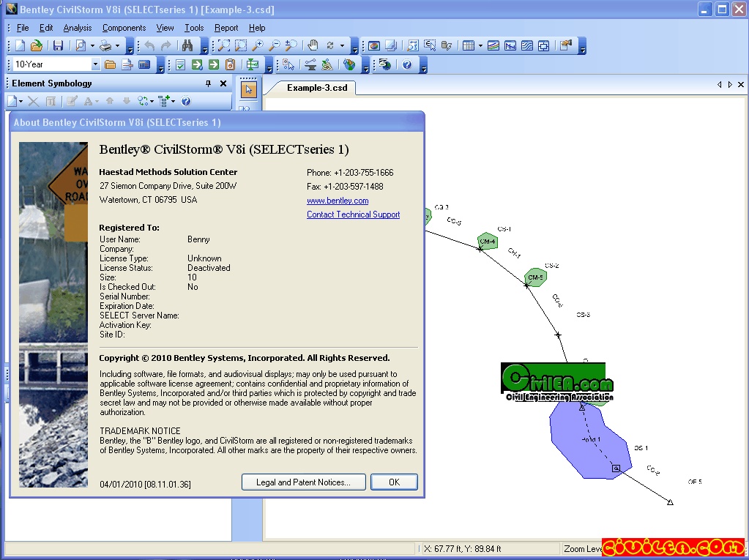Click the blue Help question mark in toolbar
Image resolution: width=749 pixels, height=560 pixels.
[407, 64]
